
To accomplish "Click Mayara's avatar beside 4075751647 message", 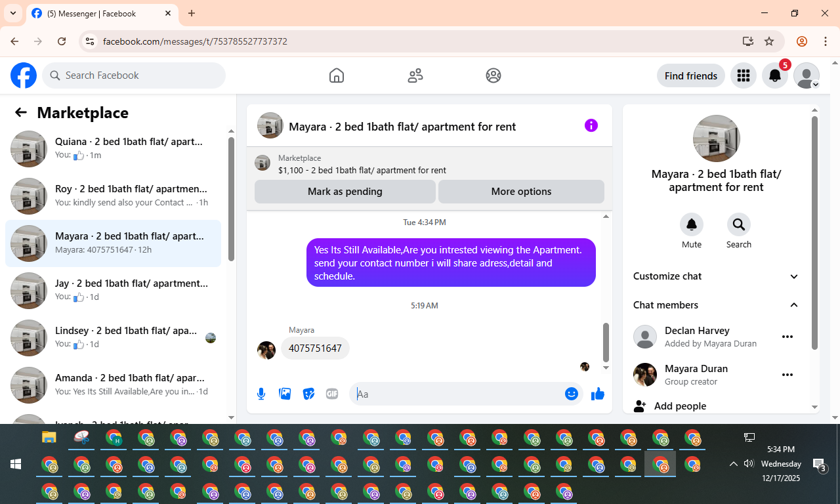I will coord(266,350).
